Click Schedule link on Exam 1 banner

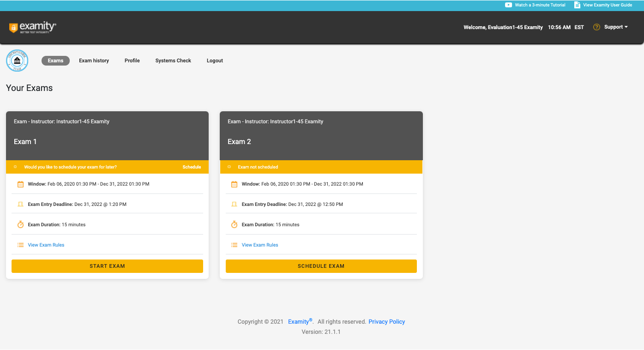point(192,167)
